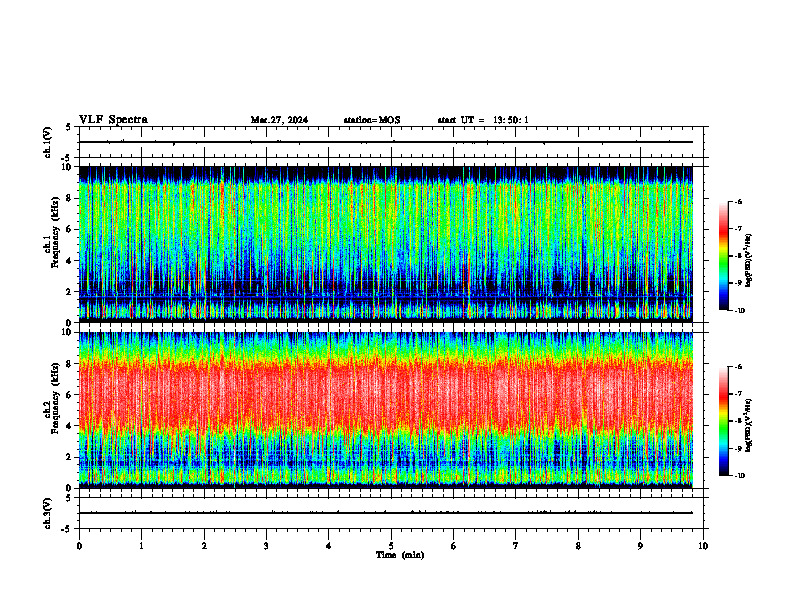Click time axis tick label "6"

[x=454, y=546]
